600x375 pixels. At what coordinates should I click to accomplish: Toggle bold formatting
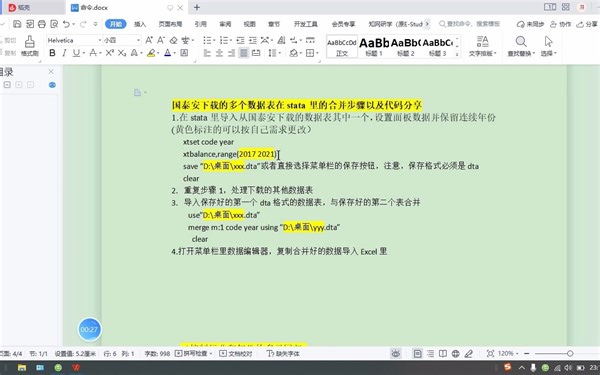[x=52, y=53]
